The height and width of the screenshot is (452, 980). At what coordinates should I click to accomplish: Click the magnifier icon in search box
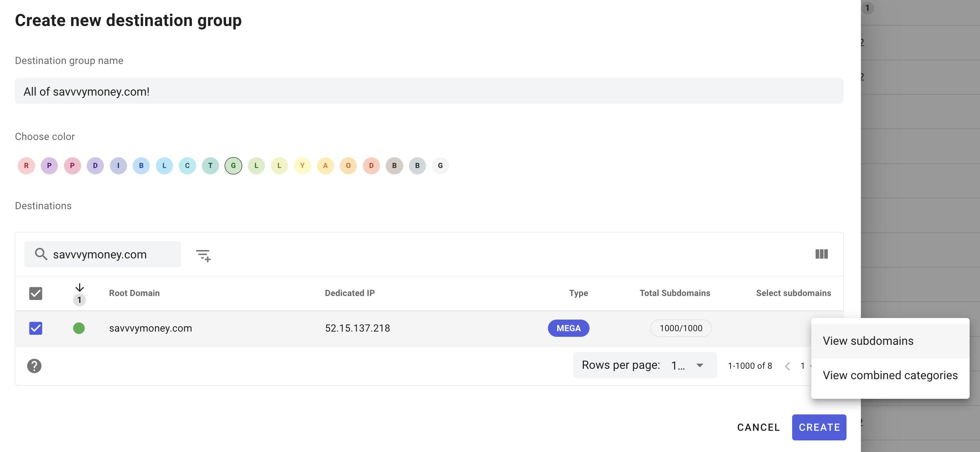tap(41, 254)
